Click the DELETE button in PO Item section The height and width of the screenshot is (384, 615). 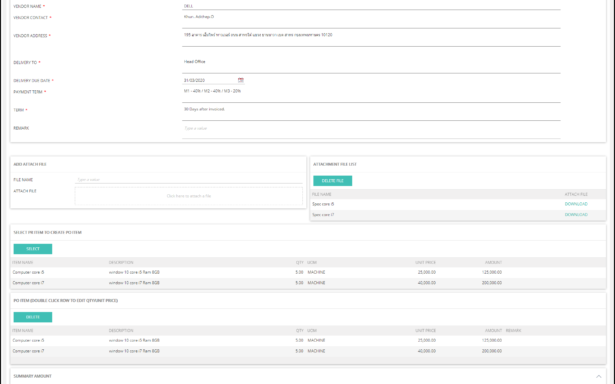click(33, 317)
